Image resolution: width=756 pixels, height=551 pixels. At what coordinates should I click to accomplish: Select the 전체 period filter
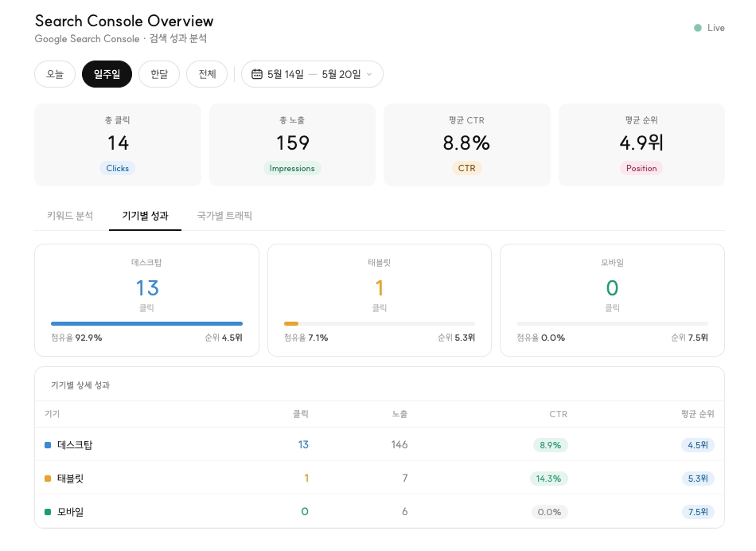coord(207,74)
